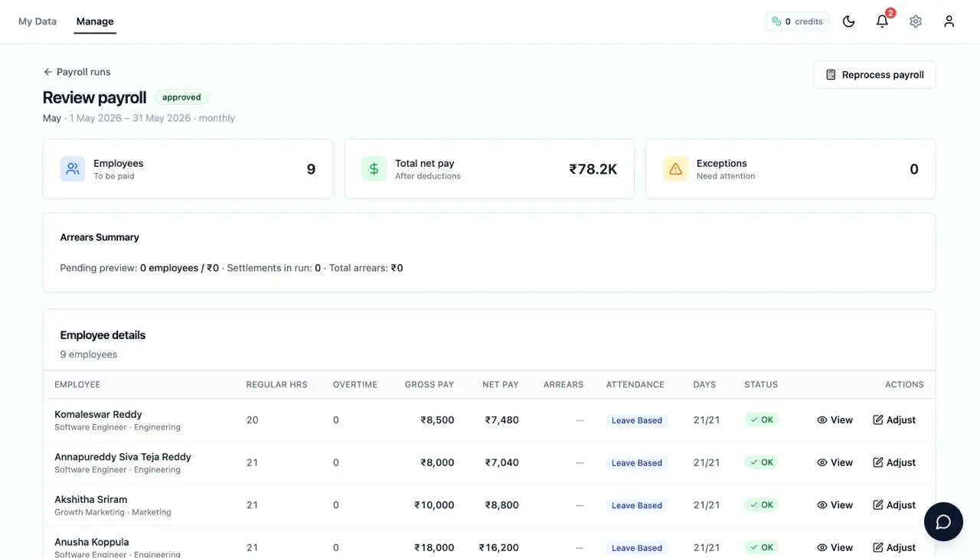Click Annapureddy Siva Teja Reddy name
The image size is (980, 558).
[122, 457]
